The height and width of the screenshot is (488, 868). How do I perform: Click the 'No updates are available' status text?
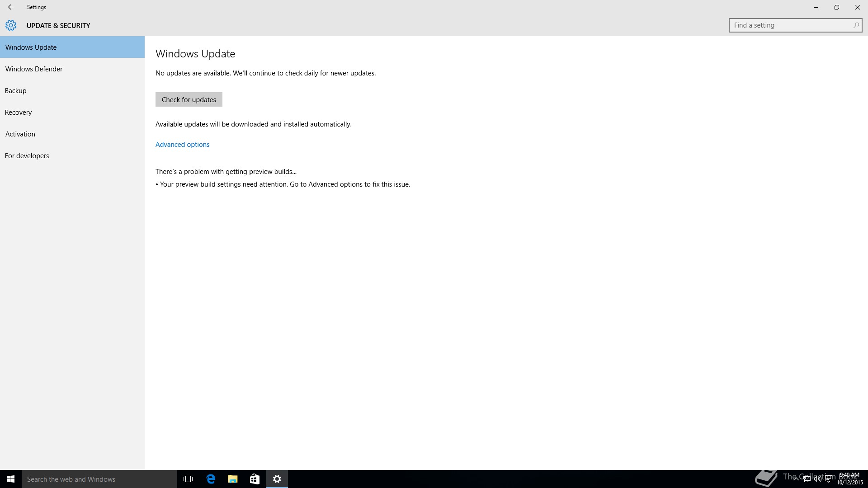click(265, 73)
